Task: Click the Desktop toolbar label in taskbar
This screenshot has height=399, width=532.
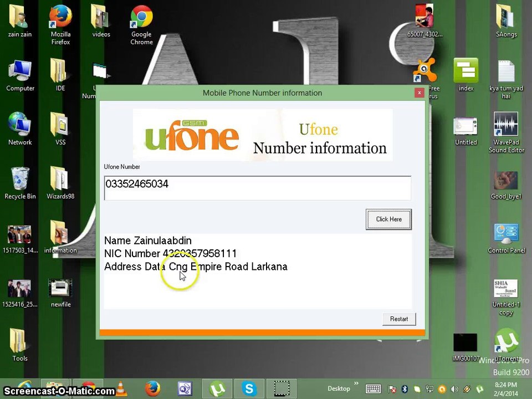Action: point(339,389)
